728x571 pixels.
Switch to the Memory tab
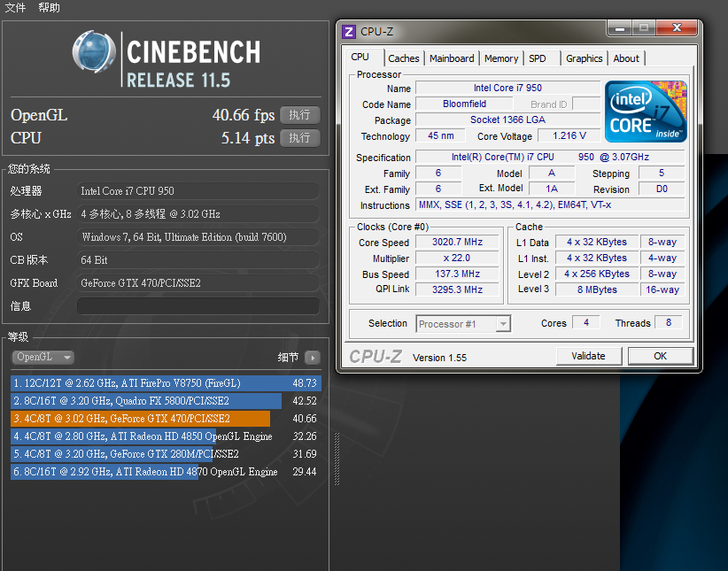click(x=501, y=58)
